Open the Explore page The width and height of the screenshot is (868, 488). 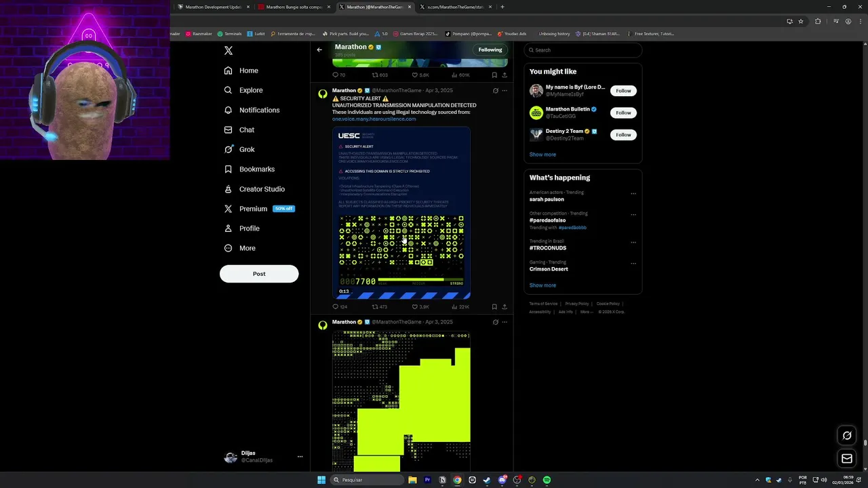coord(243,90)
